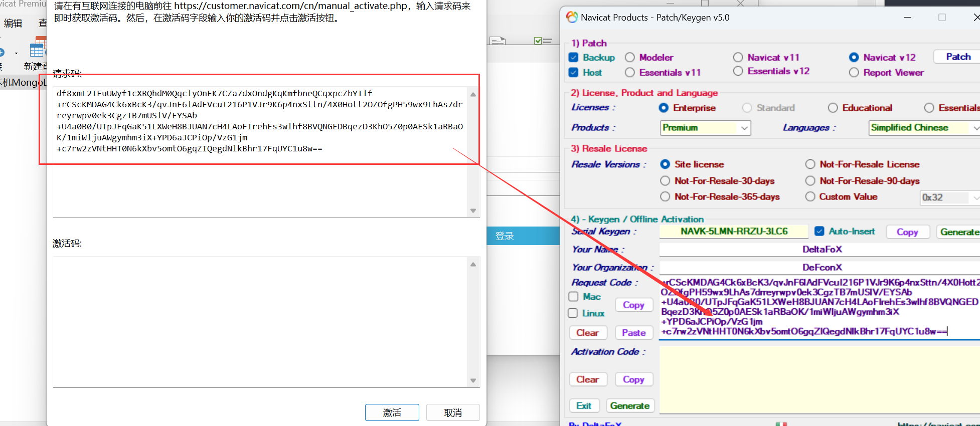
Task: Maximize the Patch/Keygen window
Action: [x=942, y=17]
